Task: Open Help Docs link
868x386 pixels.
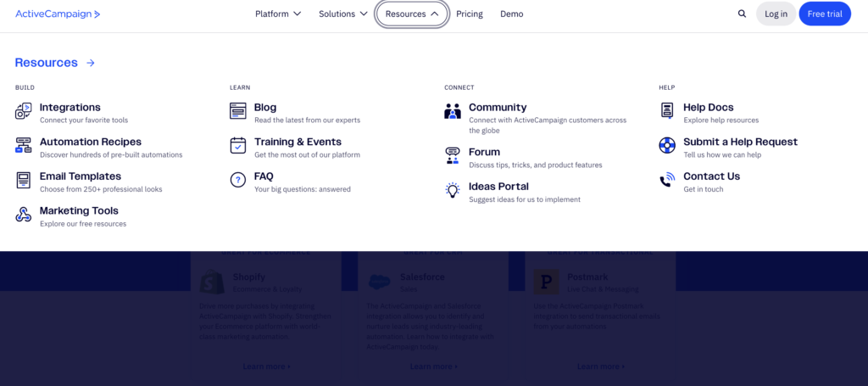Action: (708, 108)
